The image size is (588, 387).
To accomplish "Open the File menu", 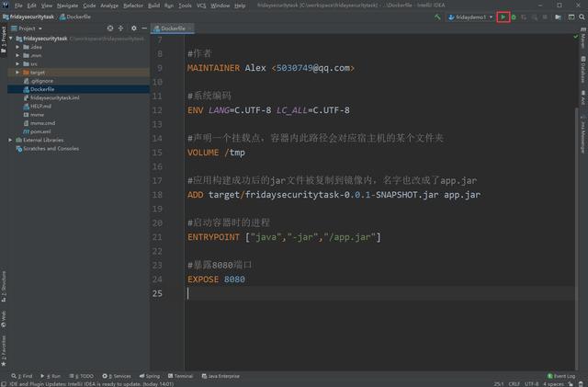I will pos(18,6).
